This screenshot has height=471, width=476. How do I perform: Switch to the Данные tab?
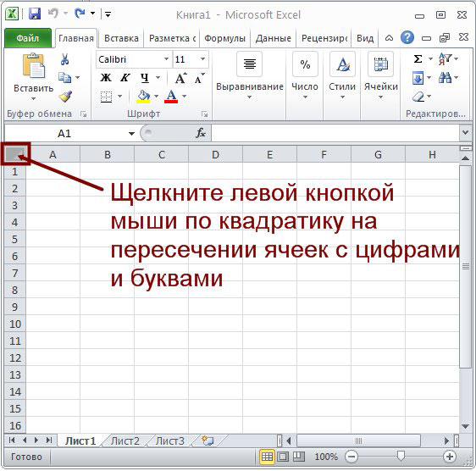(274, 38)
